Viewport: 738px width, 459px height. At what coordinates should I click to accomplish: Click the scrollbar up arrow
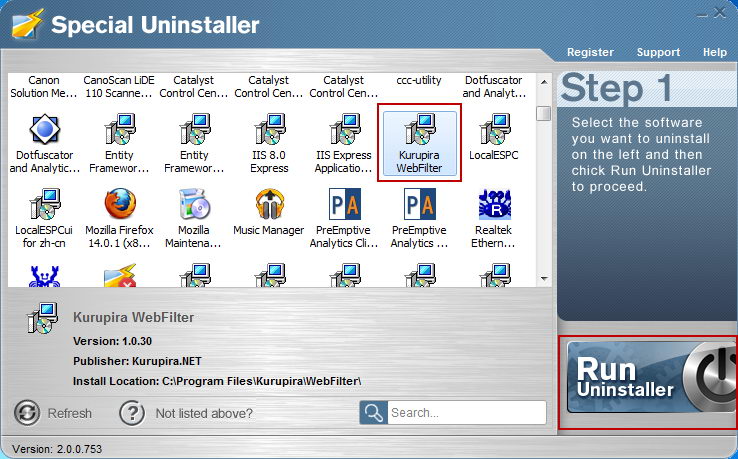coord(544,82)
